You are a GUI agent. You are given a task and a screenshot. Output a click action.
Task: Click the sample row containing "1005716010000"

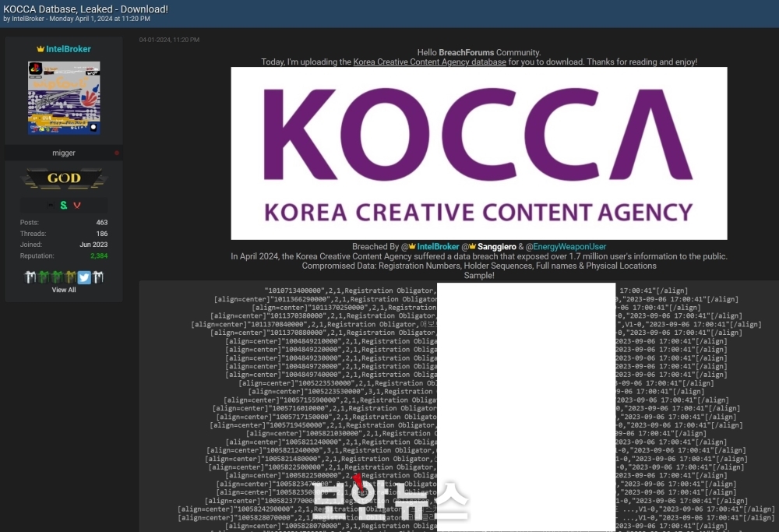(x=476, y=409)
